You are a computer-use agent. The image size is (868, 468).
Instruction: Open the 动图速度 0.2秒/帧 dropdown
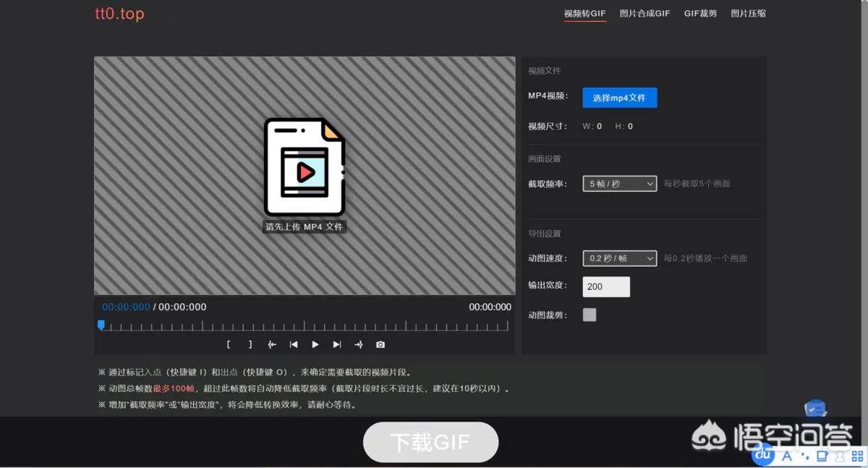620,258
